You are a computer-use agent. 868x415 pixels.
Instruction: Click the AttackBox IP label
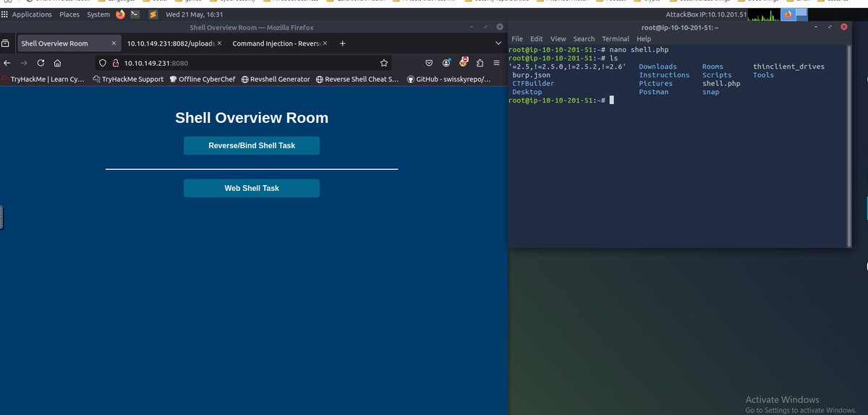[x=705, y=14]
